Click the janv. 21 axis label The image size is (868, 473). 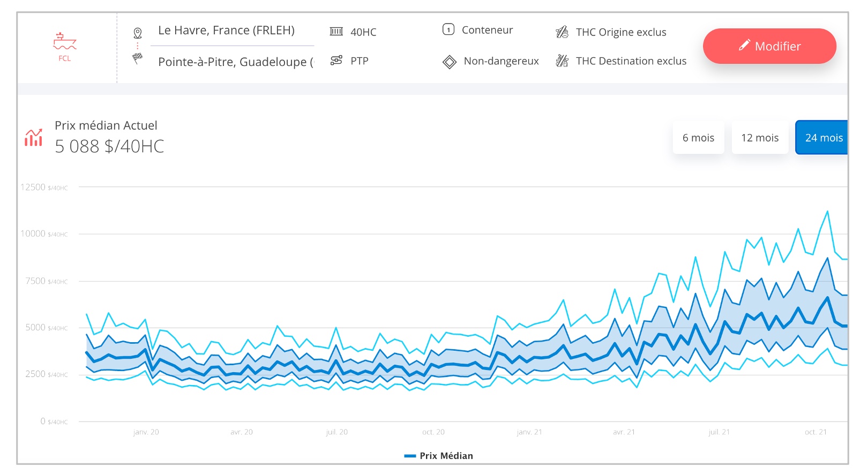click(x=529, y=432)
